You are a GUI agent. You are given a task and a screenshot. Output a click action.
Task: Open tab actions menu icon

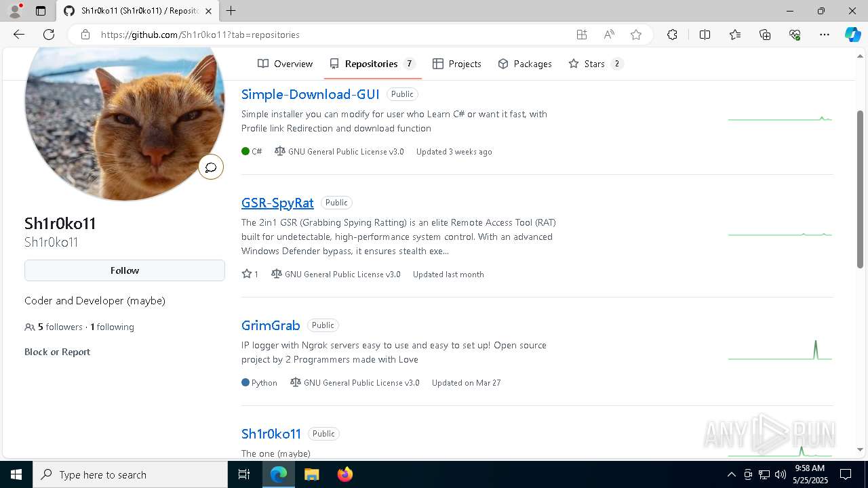pyautogui.click(x=41, y=11)
